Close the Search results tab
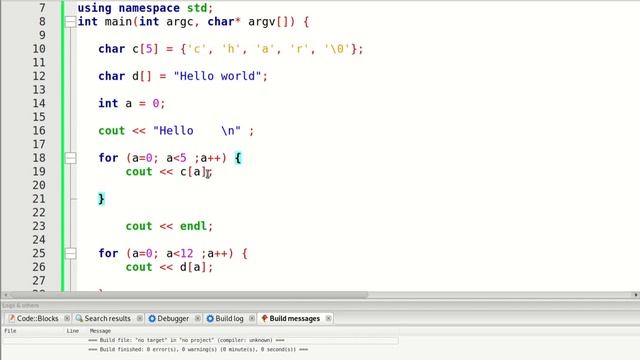640x360 pixels. (139, 318)
